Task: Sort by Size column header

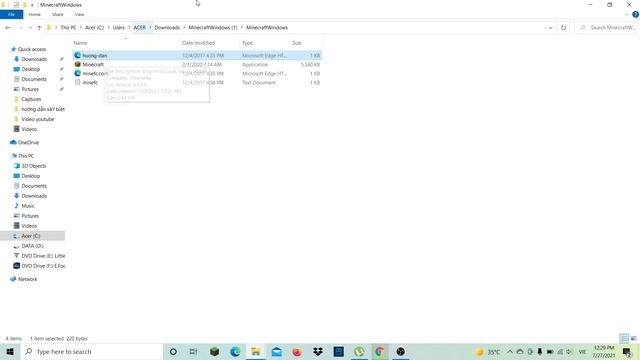Action: (x=297, y=43)
